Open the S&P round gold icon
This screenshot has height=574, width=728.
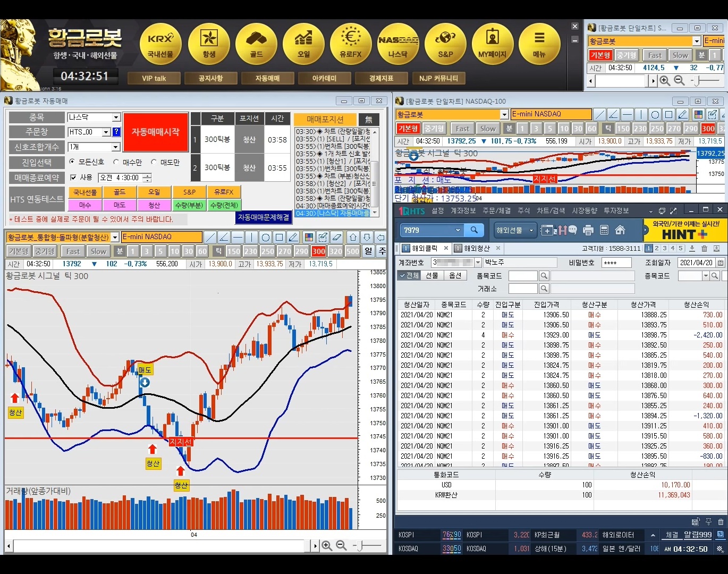445,44
